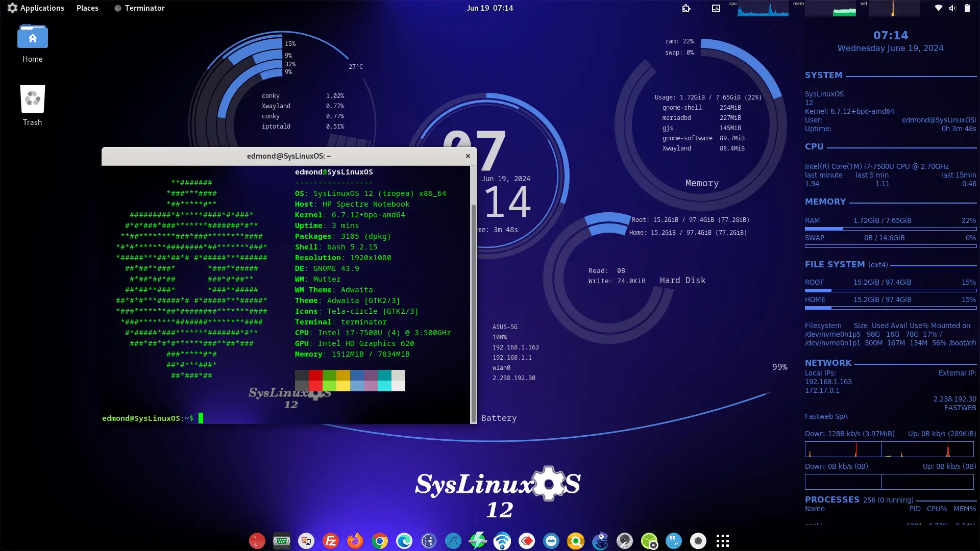
Task: Open the Places menu
Action: tap(87, 8)
